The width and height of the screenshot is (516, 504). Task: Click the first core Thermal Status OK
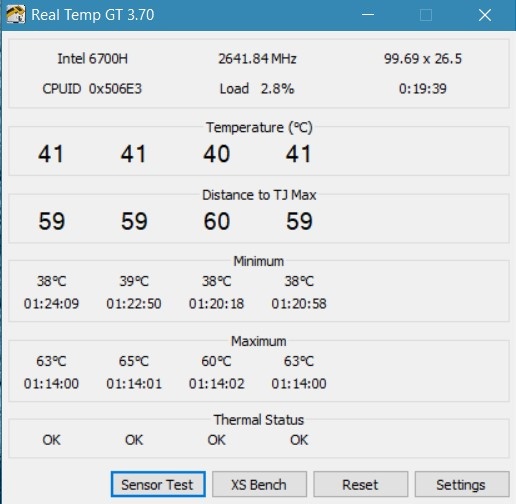click(51, 440)
